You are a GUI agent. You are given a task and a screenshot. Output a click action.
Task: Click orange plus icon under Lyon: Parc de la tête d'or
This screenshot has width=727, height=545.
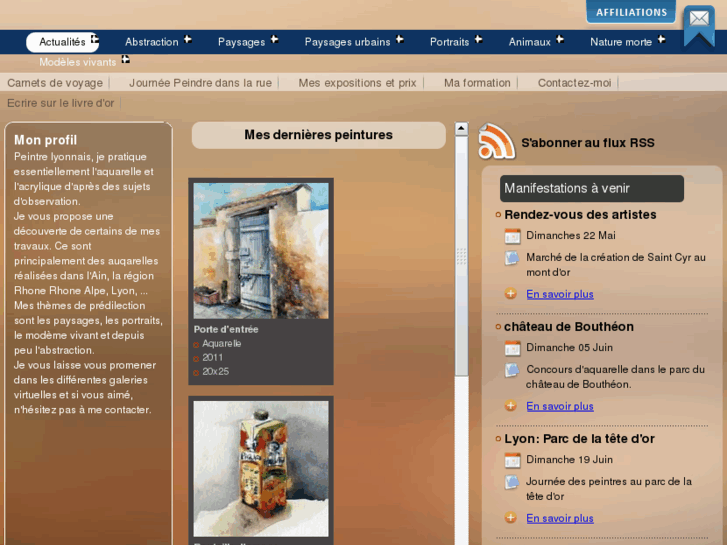pos(510,518)
